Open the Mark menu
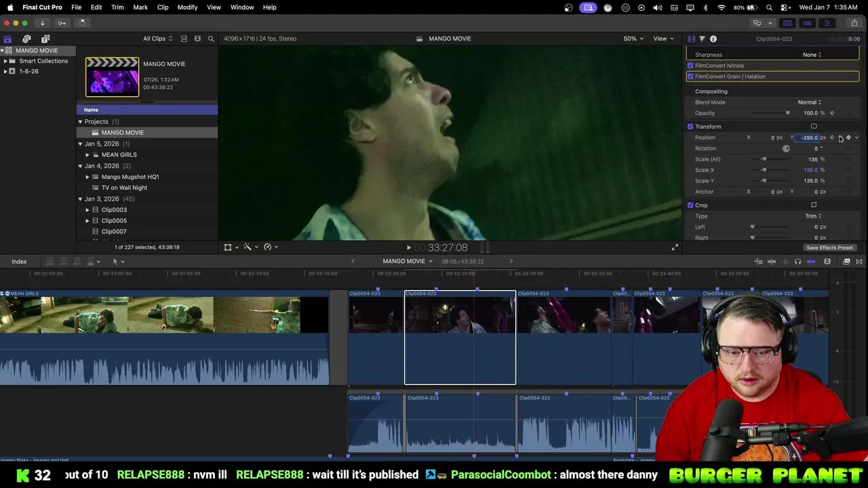This screenshot has width=868, height=488. point(140,7)
